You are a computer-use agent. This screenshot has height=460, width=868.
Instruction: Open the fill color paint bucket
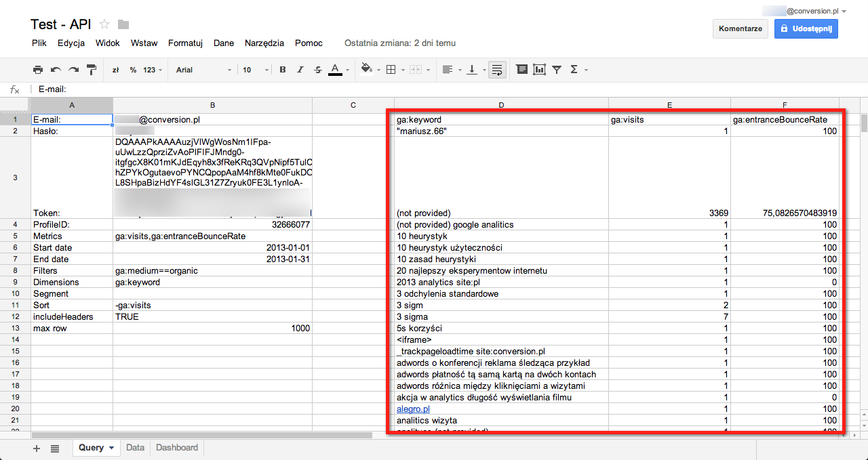367,70
